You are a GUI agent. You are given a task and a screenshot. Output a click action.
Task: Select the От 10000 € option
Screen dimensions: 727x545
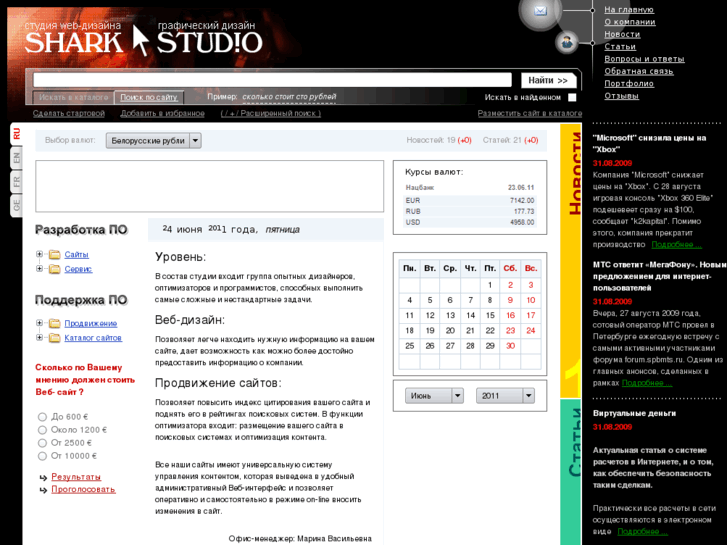pyautogui.click(x=42, y=456)
